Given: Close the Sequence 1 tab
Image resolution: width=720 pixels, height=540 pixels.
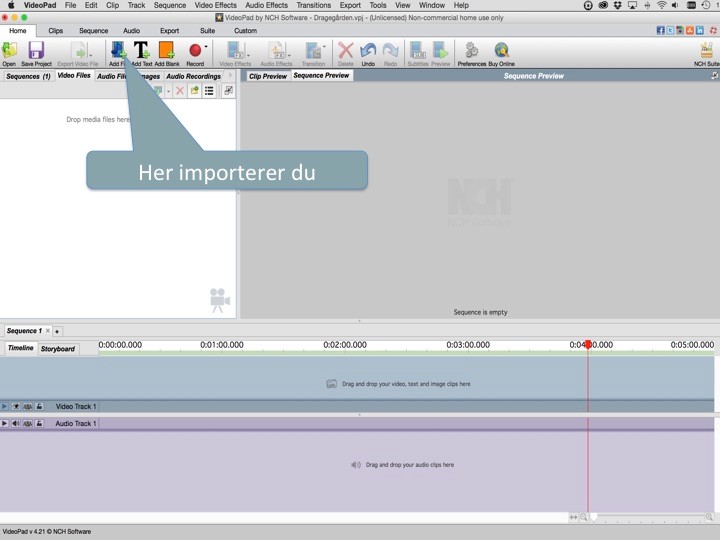Looking at the screenshot, I should [x=48, y=331].
